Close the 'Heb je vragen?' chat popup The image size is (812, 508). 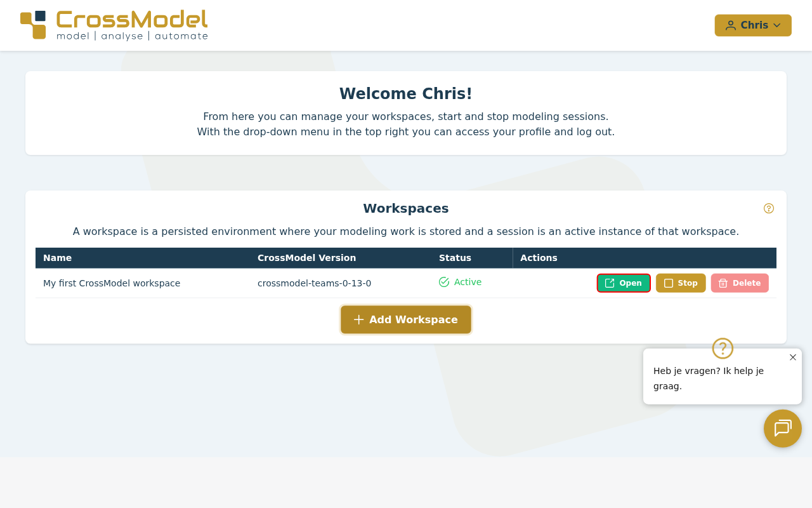point(793,358)
